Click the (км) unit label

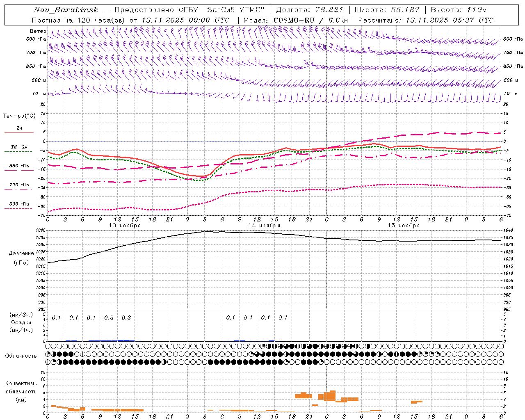coord(21,399)
